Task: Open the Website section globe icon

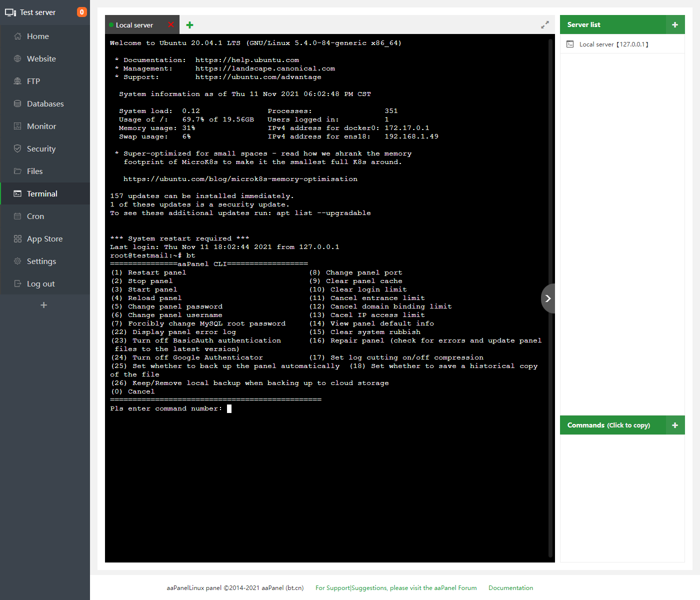Action: click(x=17, y=59)
